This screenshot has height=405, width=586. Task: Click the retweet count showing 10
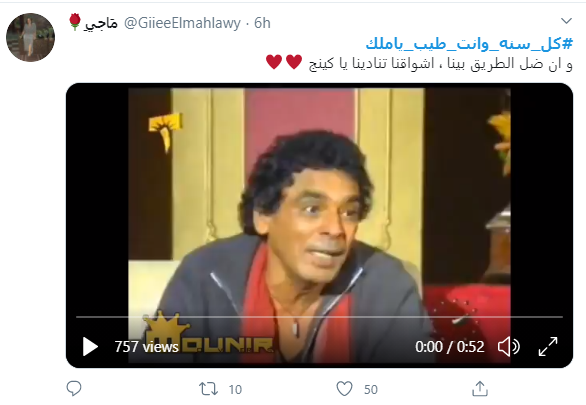tap(235, 390)
